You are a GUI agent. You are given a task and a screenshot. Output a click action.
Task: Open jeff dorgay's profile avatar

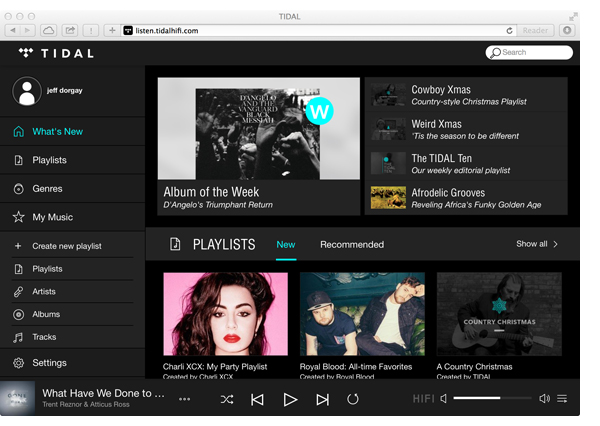(27, 91)
